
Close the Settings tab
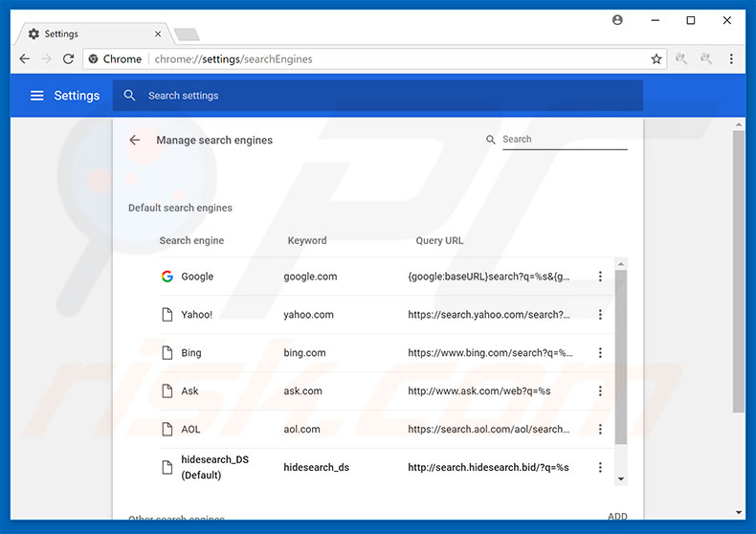158,33
